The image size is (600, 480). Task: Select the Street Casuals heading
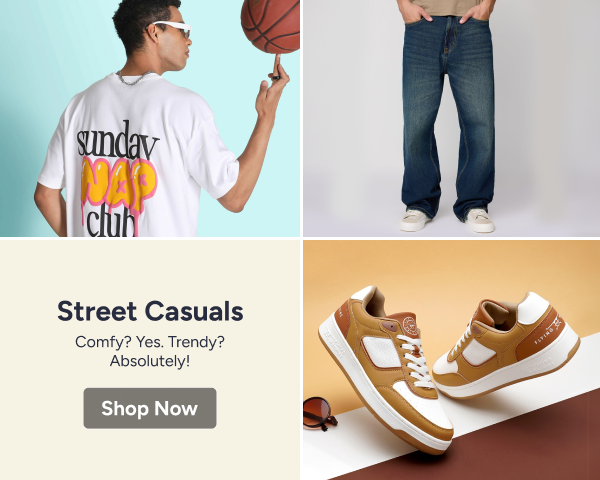pyautogui.click(x=150, y=311)
